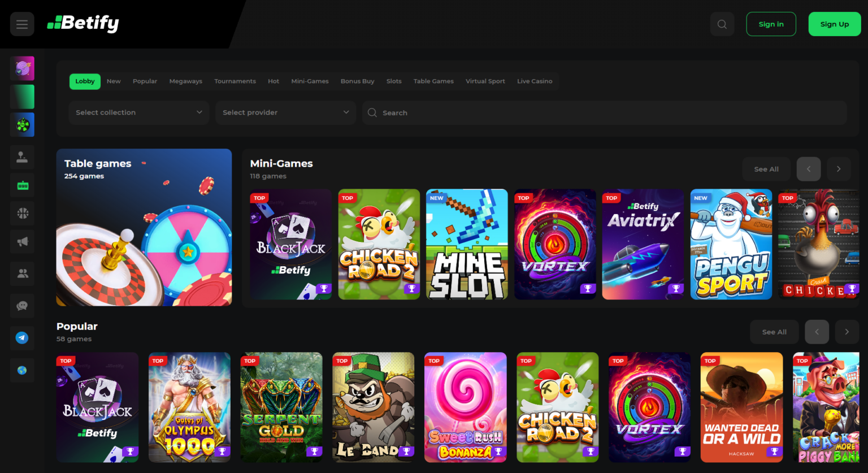Open Chicken Road 2 in Mini-Games row
The width and height of the screenshot is (868, 473).
pyautogui.click(x=379, y=244)
